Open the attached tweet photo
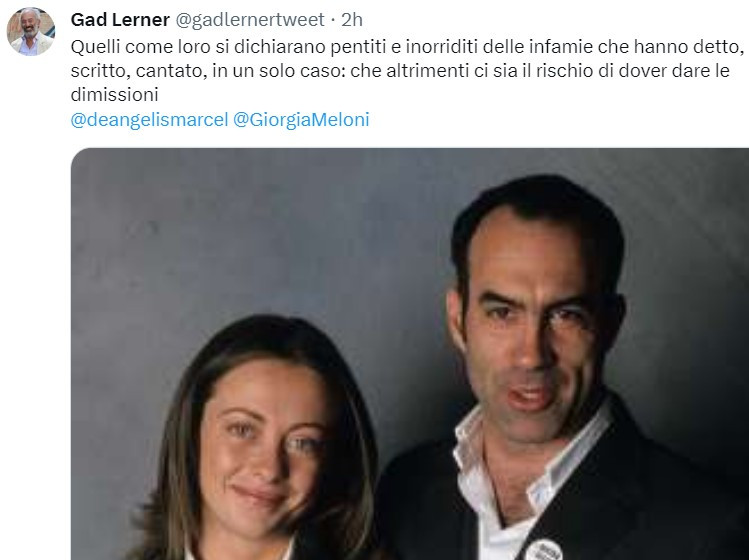The height and width of the screenshot is (560, 749). pos(410,354)
